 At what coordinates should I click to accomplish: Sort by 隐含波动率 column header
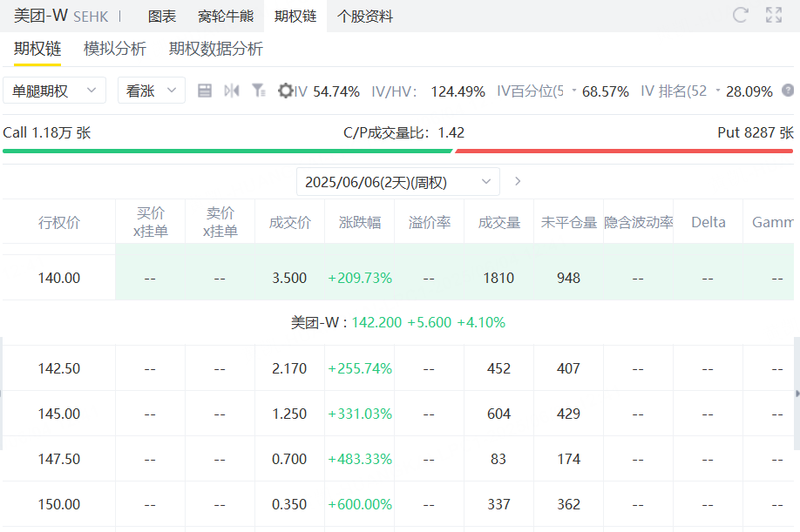[638, 222]
